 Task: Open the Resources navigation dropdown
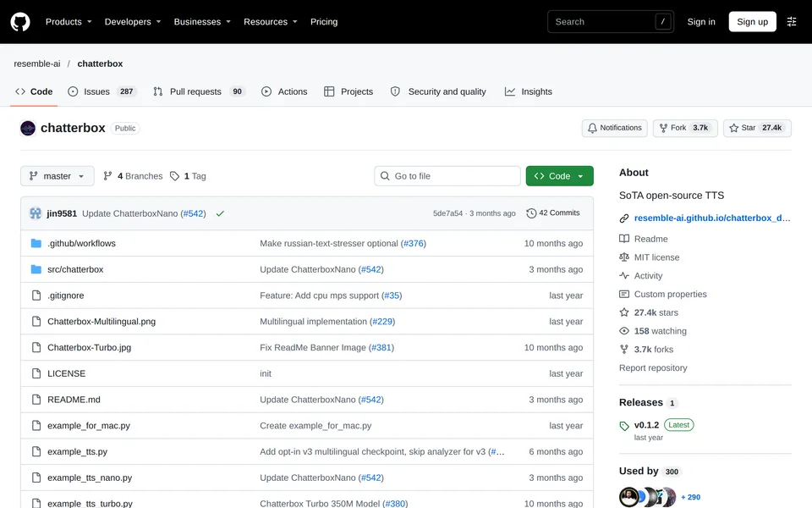[x=271, y=22]
